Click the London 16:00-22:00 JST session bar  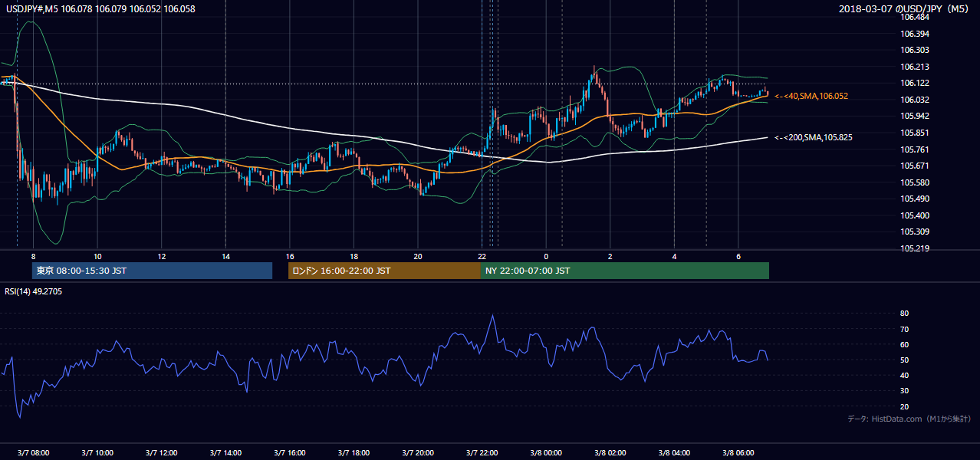click(384, 271)
